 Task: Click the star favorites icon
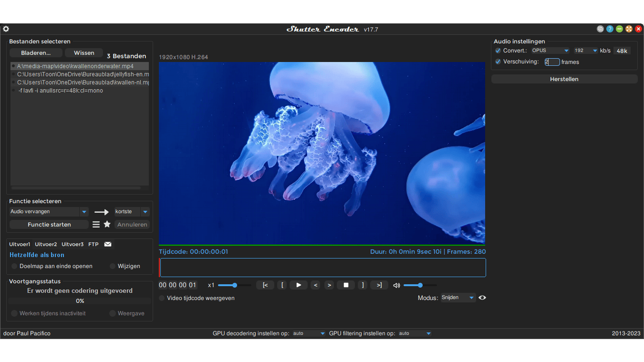click(x=107, y=224)
